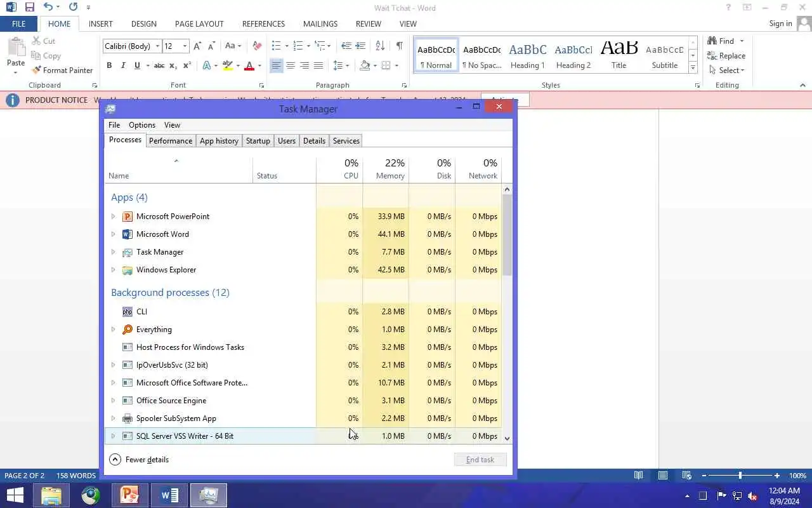This screenshot has height=508, width=812.
Task: Toggle Bold formatting in Word ribbon
Action: point(109,65)
